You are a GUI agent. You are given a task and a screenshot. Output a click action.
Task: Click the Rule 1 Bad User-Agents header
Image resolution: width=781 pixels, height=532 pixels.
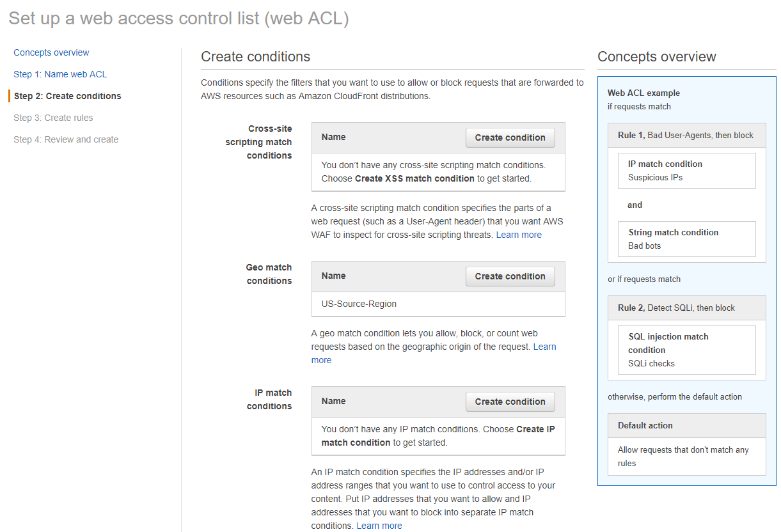(x=686, y=135)
